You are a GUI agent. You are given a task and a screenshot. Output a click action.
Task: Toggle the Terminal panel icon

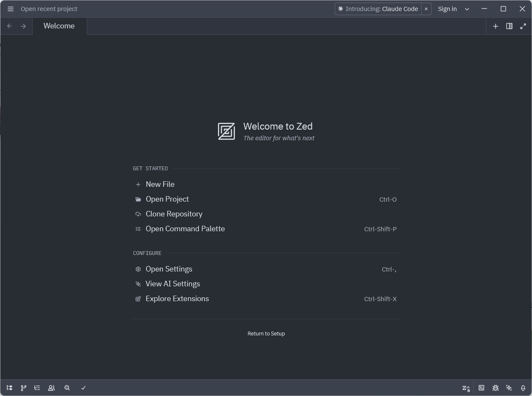point(481,388)
